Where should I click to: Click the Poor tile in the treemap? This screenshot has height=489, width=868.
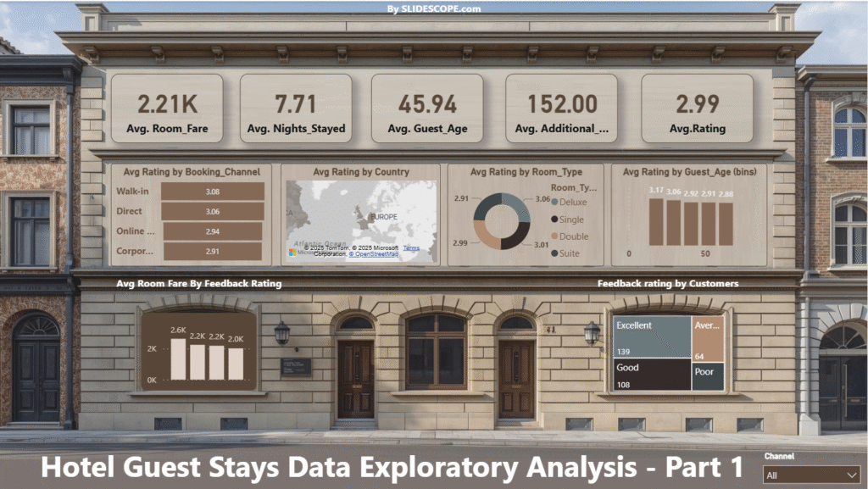click(x=708, y=377)
